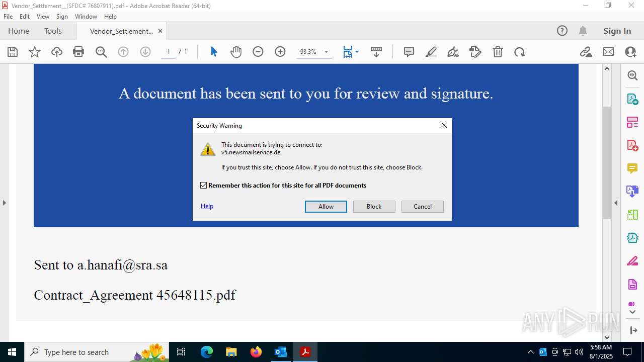Image resolution: width=644 pixels, height=362 pixels.
Task: Open the Help question mark icon
Action: pos(562,31)
